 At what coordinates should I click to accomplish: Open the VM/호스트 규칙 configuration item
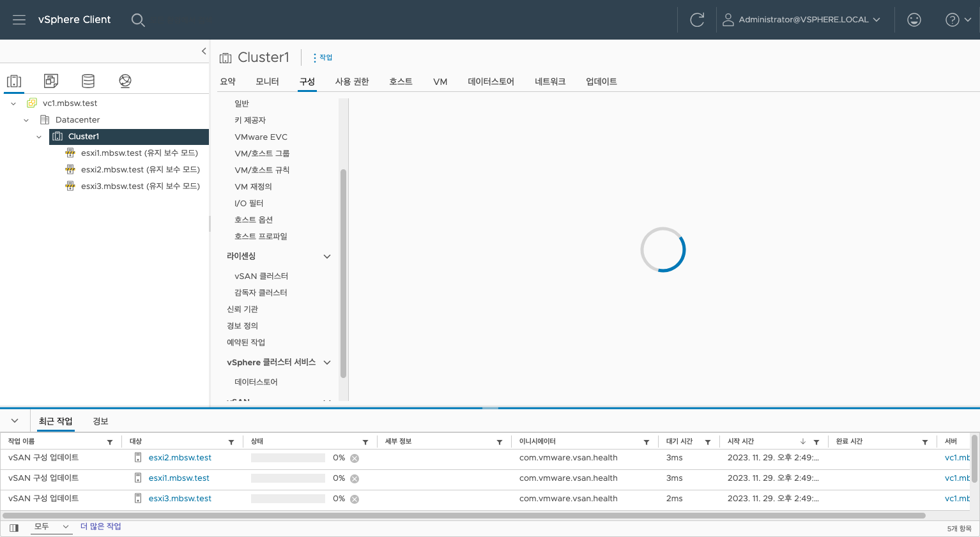262,170
